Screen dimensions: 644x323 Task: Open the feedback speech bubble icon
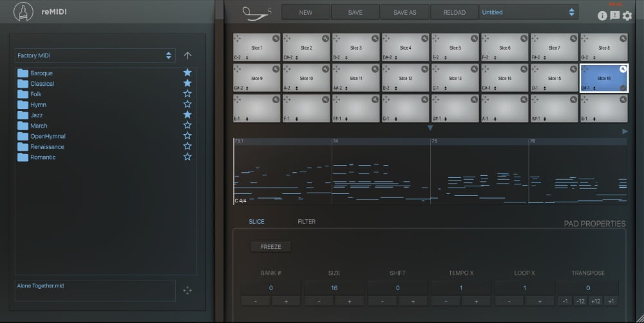pyautogui.click(x=615, y=15)
